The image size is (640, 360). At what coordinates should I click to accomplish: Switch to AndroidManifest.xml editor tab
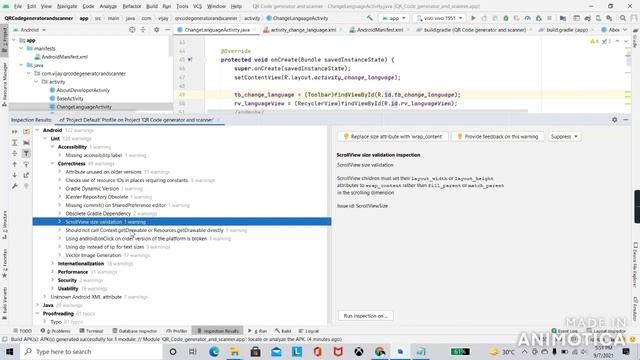click(x=380, y=30)
